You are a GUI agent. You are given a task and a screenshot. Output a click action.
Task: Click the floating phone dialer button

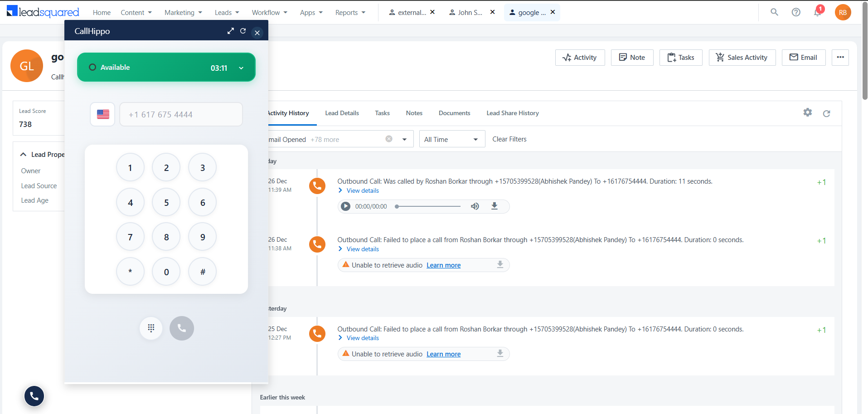coord(34,396)
